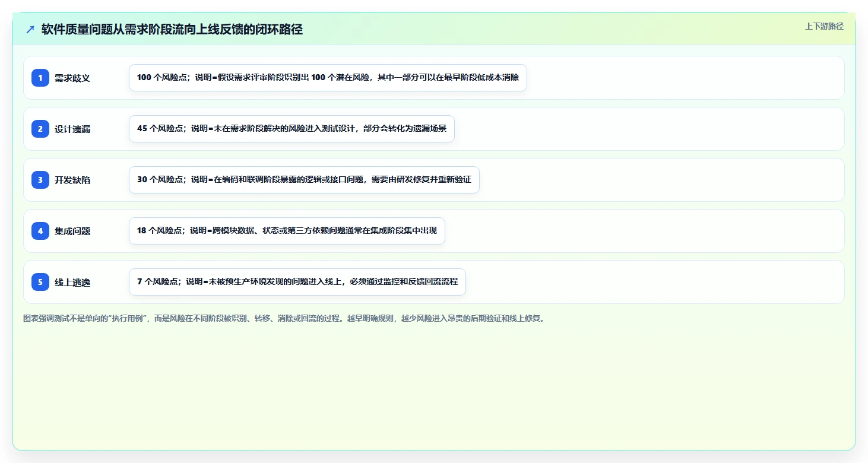The height and width of the screenshot is (463, 868).
Task: Click the 18 个风险点 description box
Action: [x=287, y=231]
